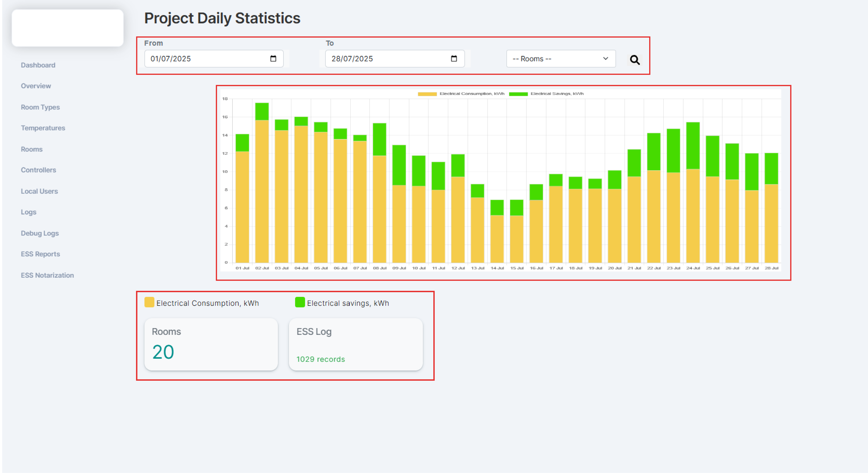
Task: Open the Controllers sidebar link
Action: click(38, 170)
